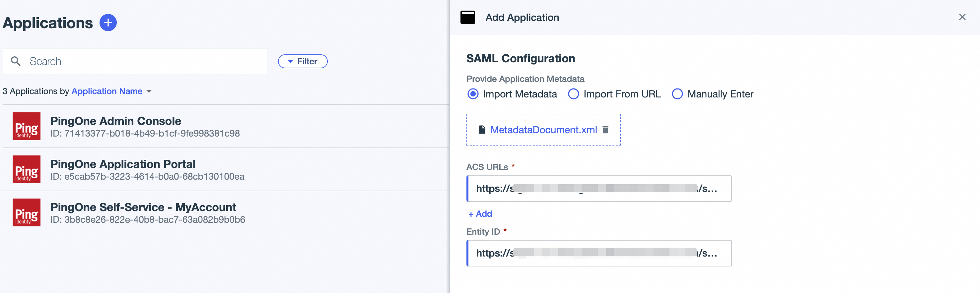Click the PingOne Admin Console Ping logo
The width and height of the screenshot is (980, 293).
tap(27, 126)
